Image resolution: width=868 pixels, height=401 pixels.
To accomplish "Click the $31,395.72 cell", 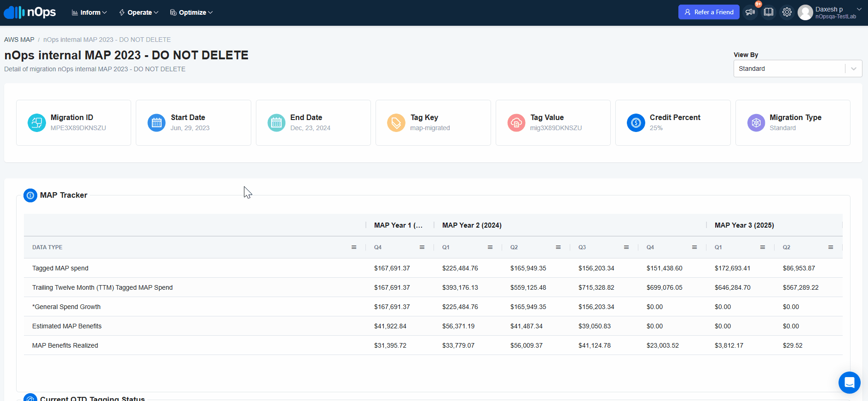I will pyautogui.click(x=390, y=345).
